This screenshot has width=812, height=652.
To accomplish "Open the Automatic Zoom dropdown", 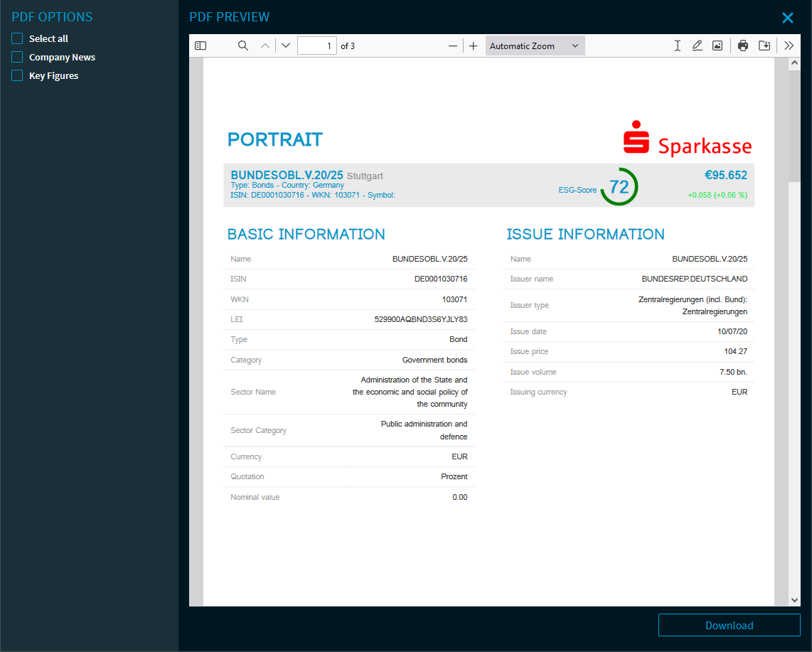I will click(x=535, y=46).
